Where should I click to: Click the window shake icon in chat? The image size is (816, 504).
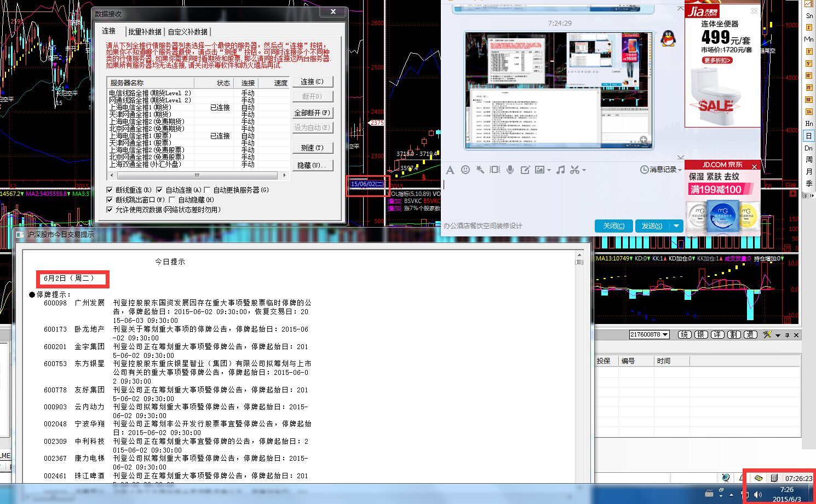pos(495,170)
